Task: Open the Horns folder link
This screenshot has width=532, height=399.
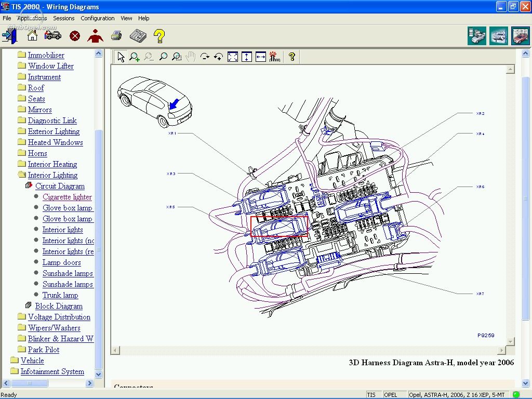Action: pyautogui.click(x=37, y=153)
